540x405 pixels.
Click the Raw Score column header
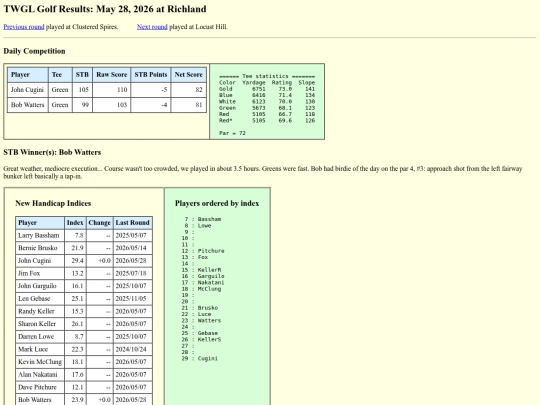112,75
